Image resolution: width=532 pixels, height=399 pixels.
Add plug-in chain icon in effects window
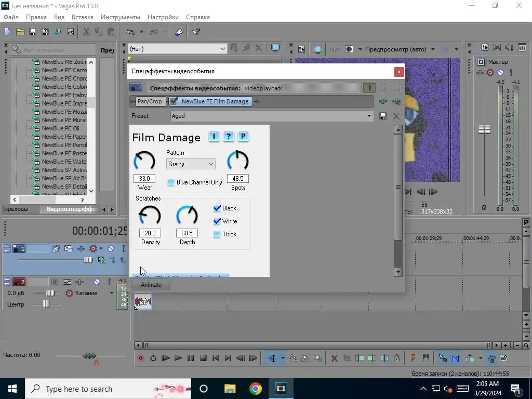[383, 101]
